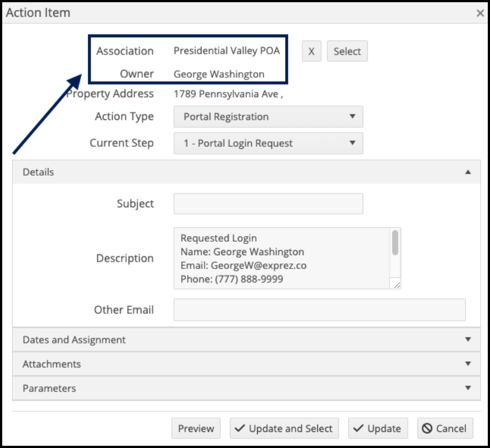Click the Email: GeorgeW@exprez.co line
This screenshot has height=448, width=490.
[243, 266]
